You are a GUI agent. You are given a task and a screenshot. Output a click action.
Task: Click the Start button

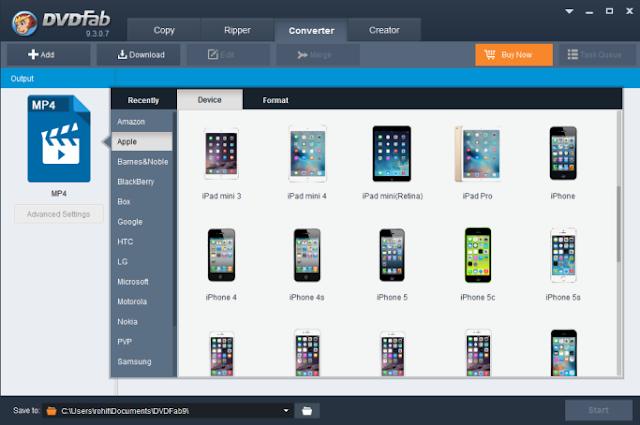[598, 410]
